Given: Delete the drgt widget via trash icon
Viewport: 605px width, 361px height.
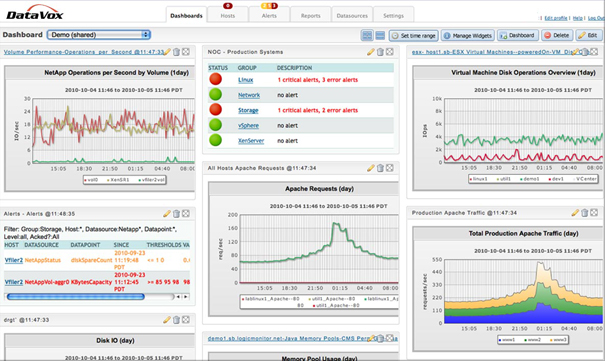Looking at the screenshot, I should click(176, 319).
